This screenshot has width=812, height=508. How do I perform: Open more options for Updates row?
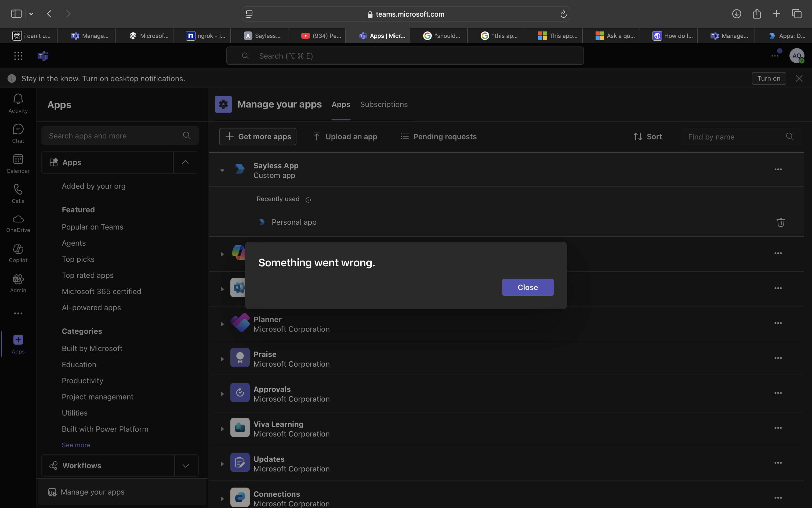click(778, 463)
